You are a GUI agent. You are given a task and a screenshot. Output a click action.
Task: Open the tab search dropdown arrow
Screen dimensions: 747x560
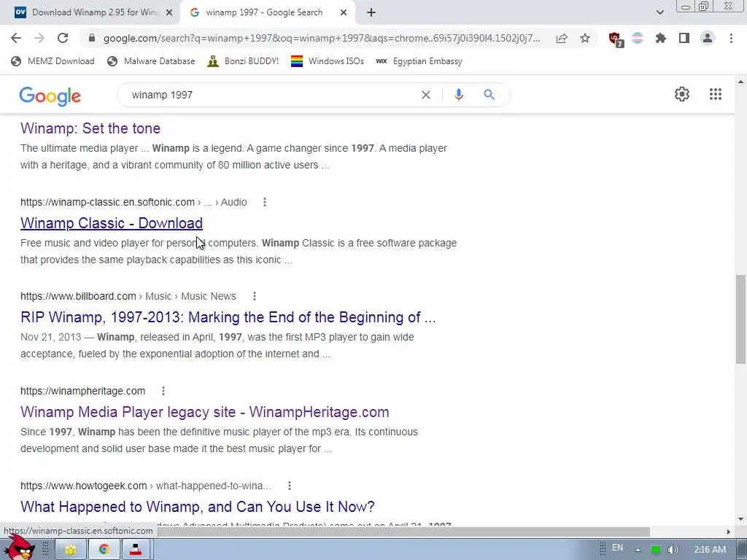point(659,12)
